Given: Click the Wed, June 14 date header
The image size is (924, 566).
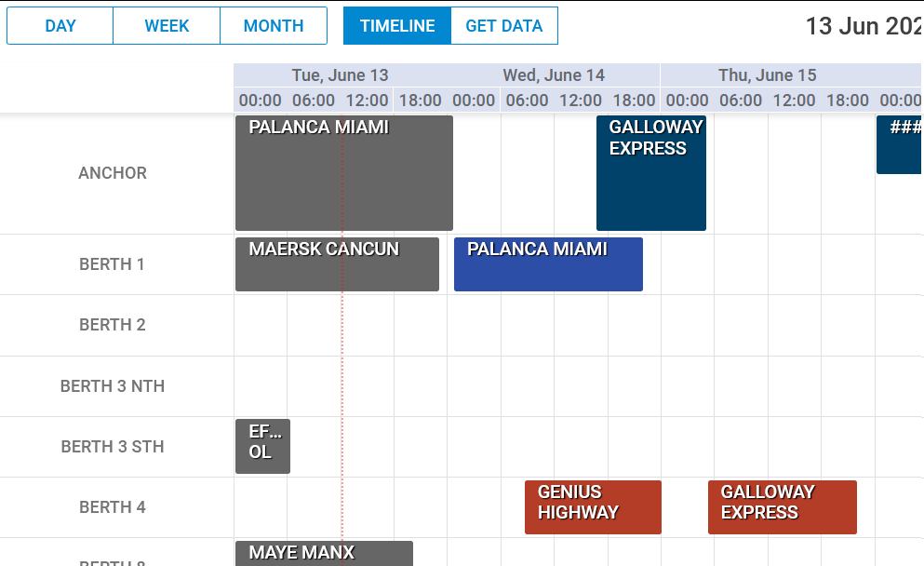Looking at the screenshot, I should pyautogui.click(x=554, y=75).
